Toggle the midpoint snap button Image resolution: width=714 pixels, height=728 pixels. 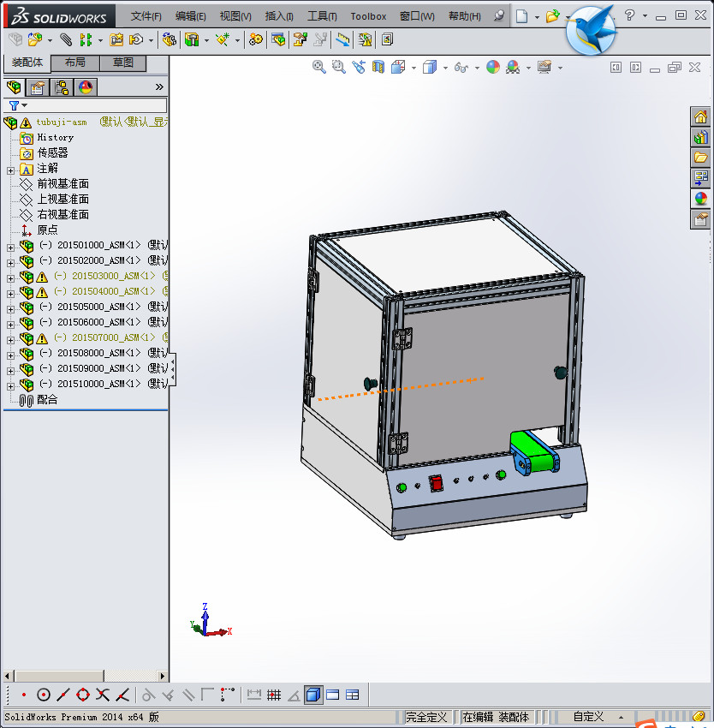point(63,695)
